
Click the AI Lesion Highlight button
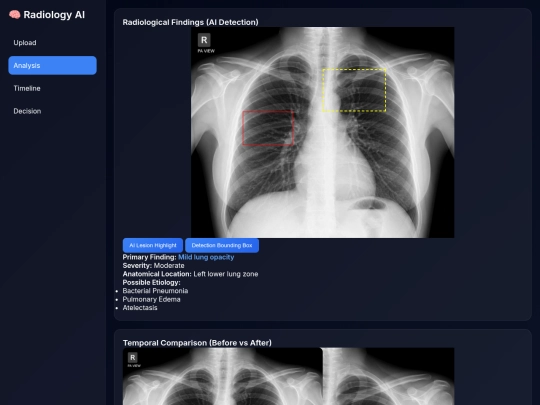tap(153, 246)
